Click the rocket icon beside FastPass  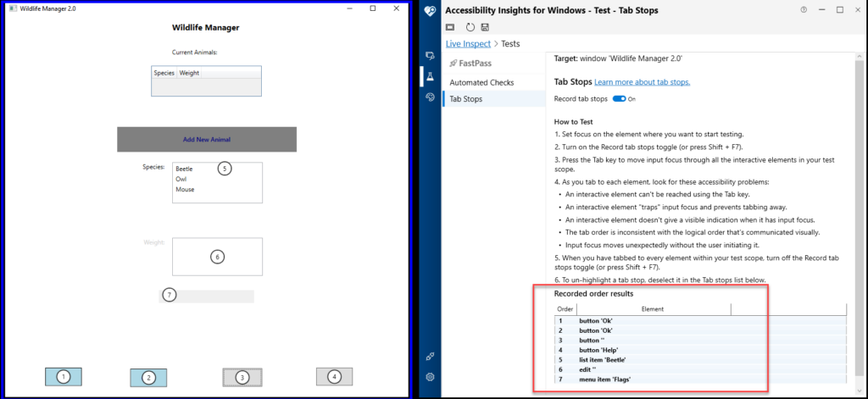453,64
